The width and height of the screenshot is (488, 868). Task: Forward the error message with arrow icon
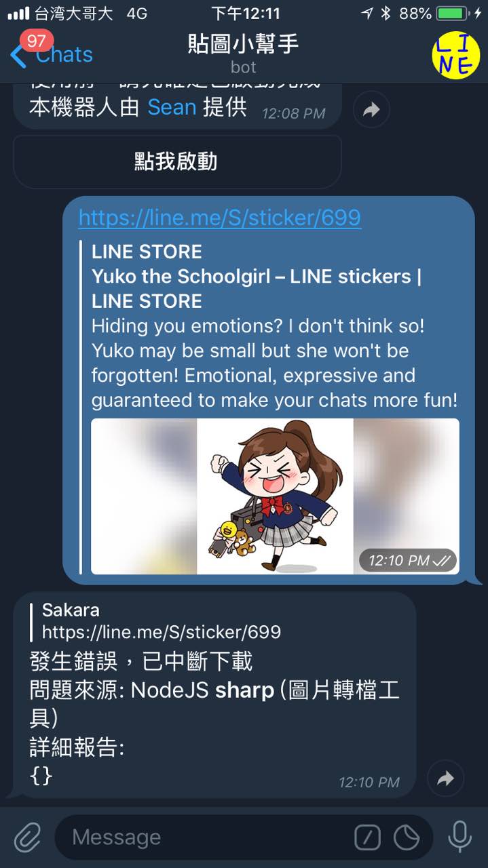(x=446, y=778)
